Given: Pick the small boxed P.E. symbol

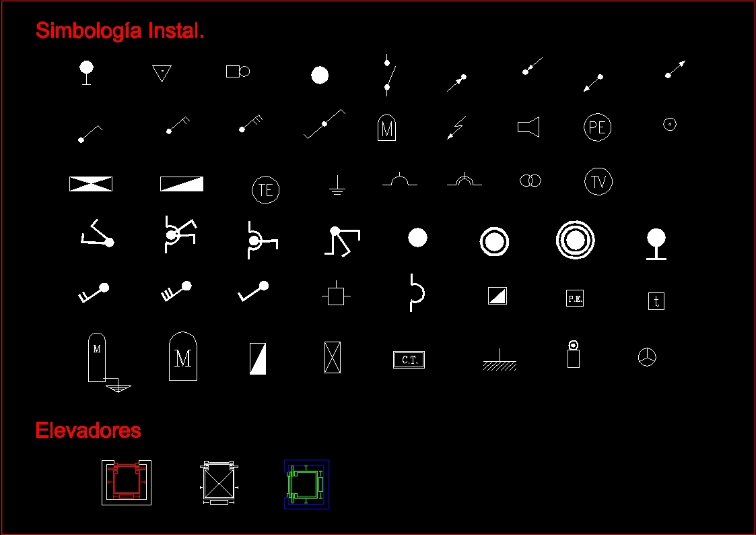Looking at the screenshot, I should point(575,298).
